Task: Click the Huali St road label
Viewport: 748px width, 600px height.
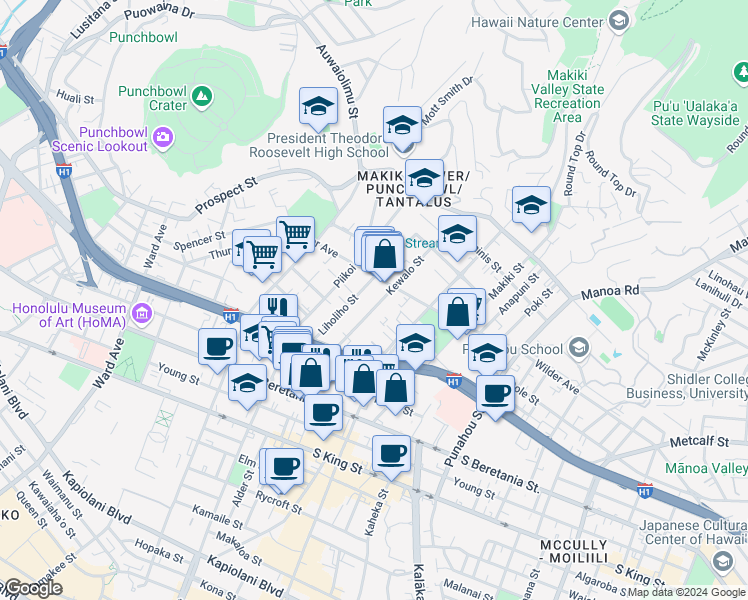Action: tap(75, 96)
